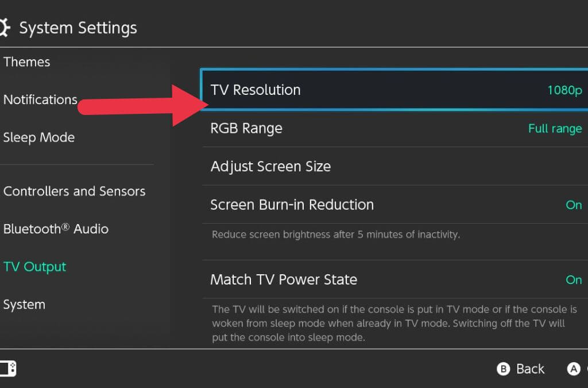Select Bluetooth Audio in the sidebar
The width and height of the screenshot is (588, 388).
tap(56, 229)
